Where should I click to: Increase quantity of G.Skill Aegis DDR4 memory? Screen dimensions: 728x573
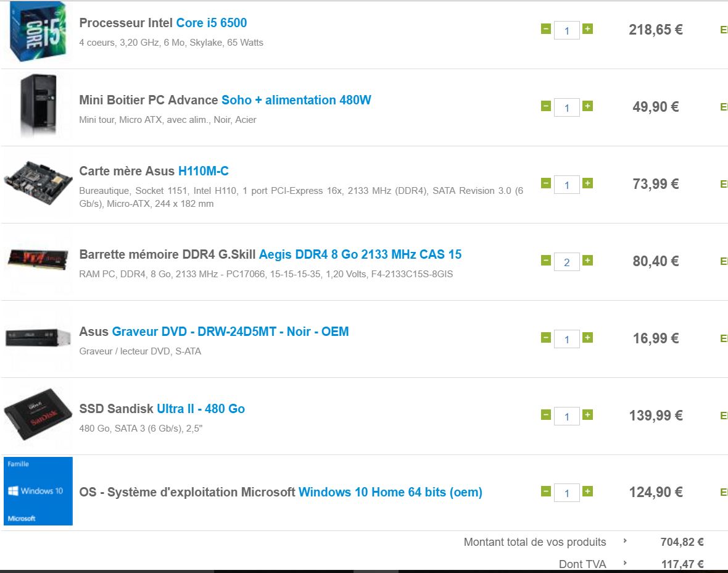(587, 260)
